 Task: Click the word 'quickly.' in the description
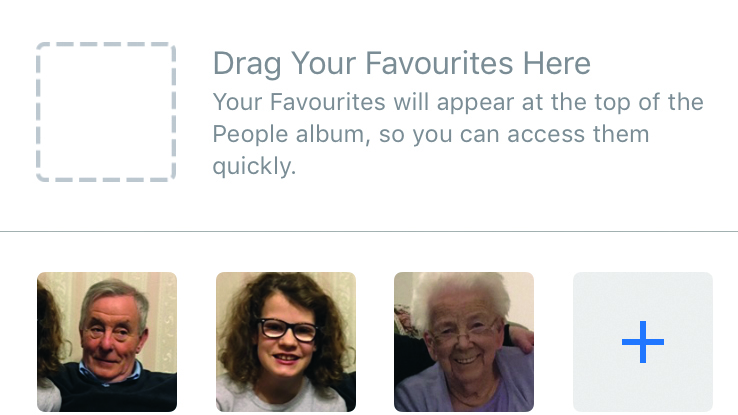(x=254, y=167)
